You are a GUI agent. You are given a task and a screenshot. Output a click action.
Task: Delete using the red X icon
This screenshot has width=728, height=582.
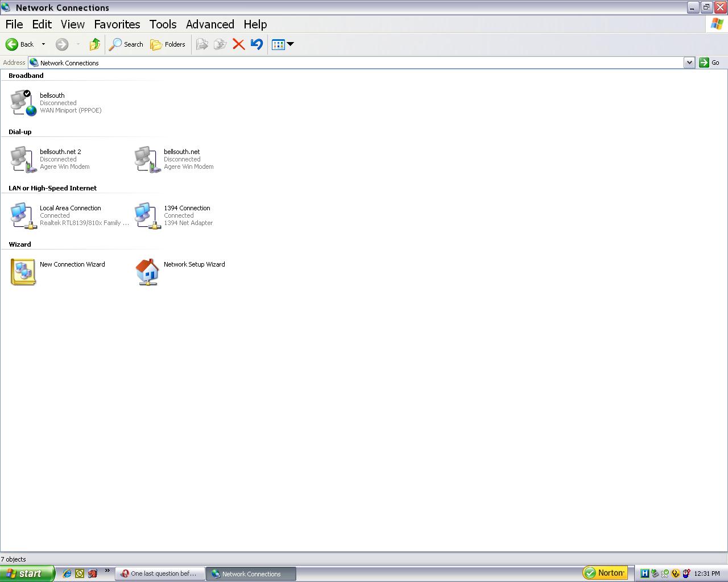click(x=239, y=44)
